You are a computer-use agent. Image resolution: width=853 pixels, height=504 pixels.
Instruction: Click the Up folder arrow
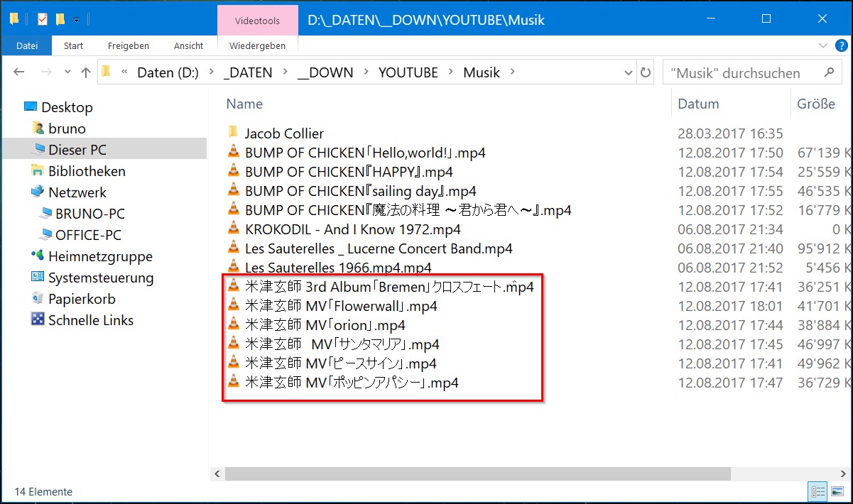[x=86, y=72]
